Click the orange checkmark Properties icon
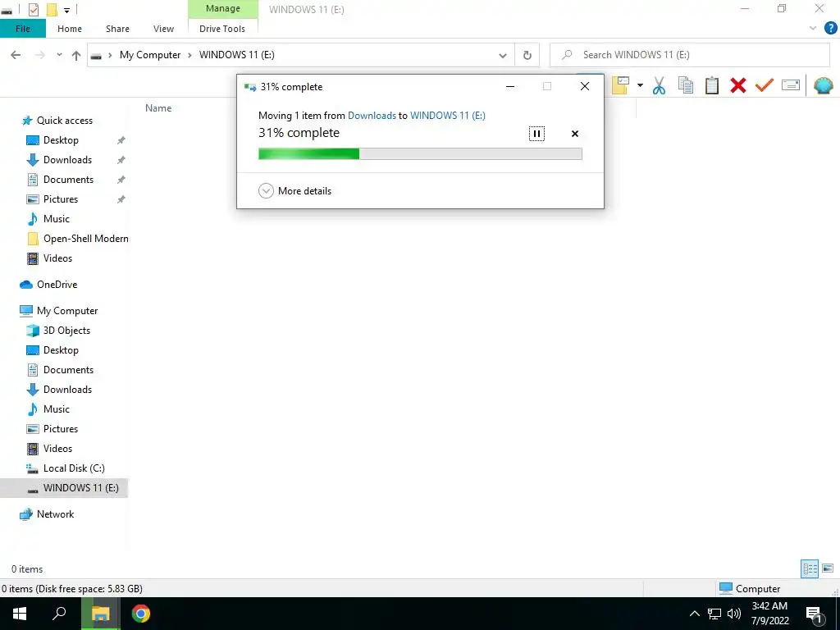840x630 pixels. pos(764,85)
